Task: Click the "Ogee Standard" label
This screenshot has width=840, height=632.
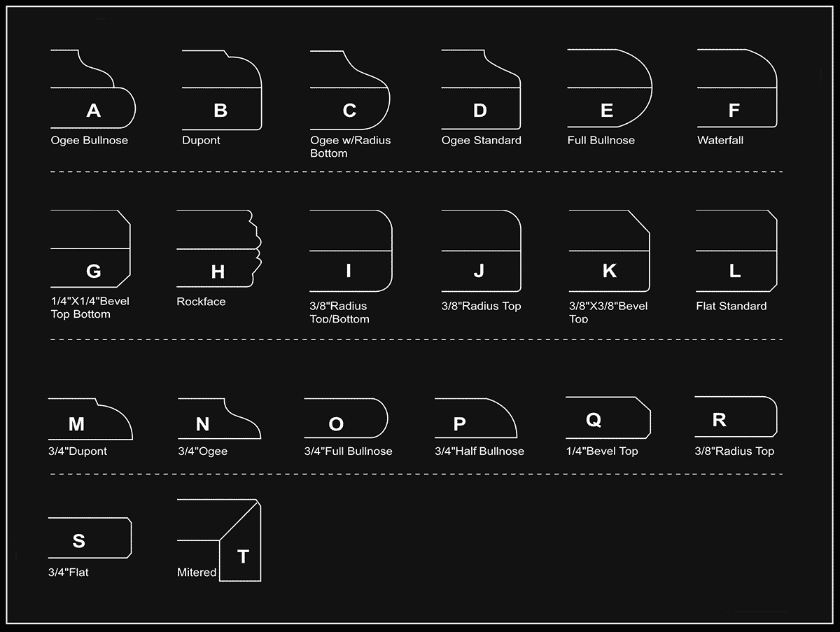Action: click(x=481, y=140)
